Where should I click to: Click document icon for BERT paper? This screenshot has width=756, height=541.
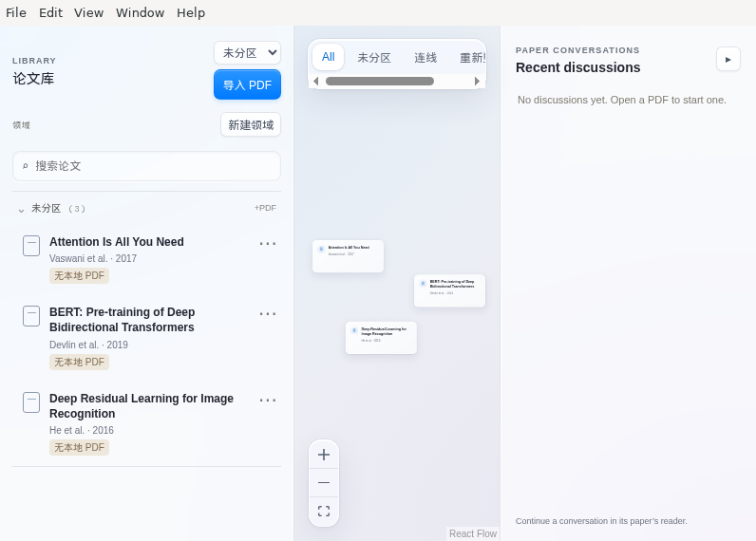pos(31,316)
